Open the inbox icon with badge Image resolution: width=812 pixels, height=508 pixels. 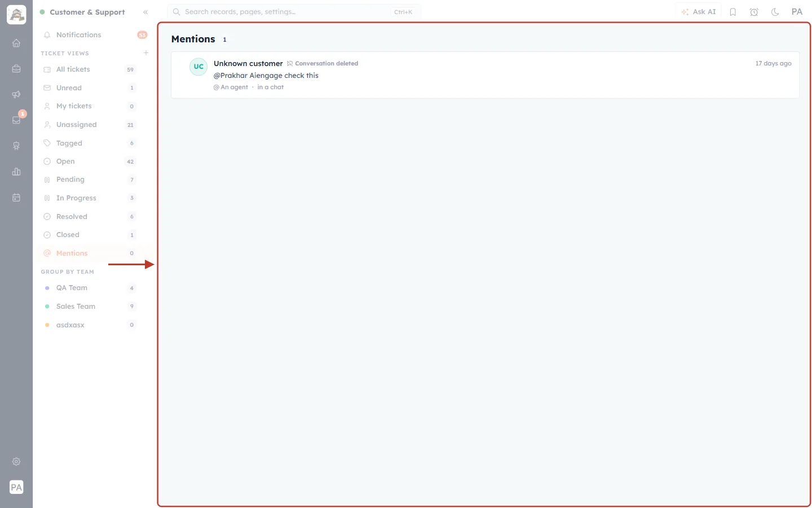(16, 120)
